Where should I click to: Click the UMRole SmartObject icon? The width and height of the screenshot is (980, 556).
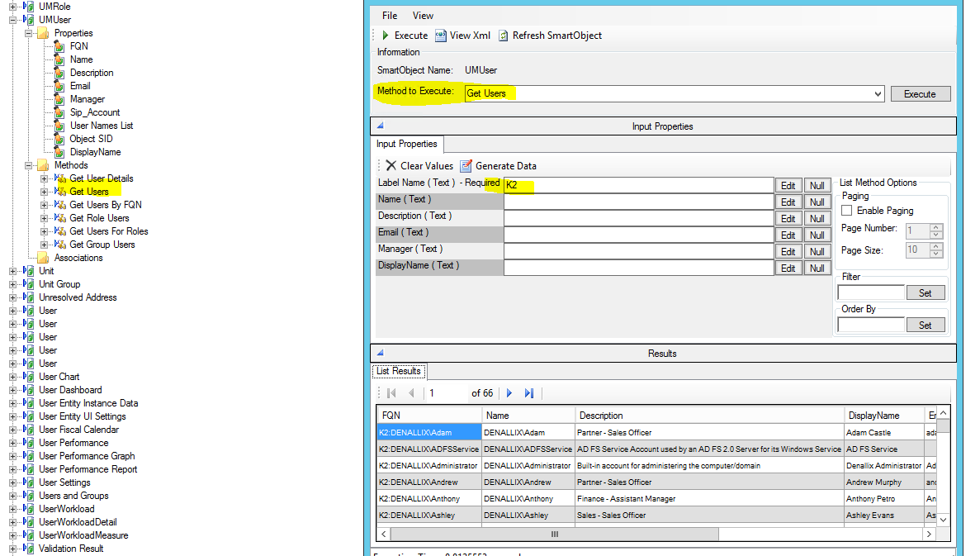pyautogui.click(x=29, y=7)
